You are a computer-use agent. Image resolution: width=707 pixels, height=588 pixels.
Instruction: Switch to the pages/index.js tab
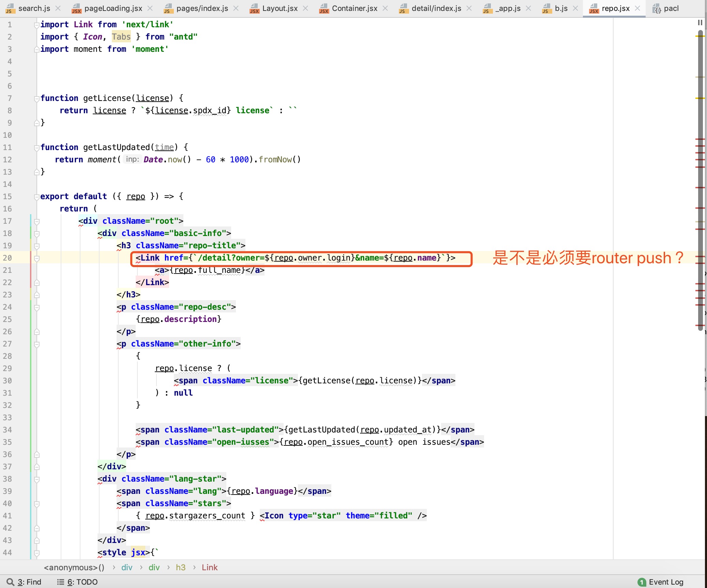(202, 8)
